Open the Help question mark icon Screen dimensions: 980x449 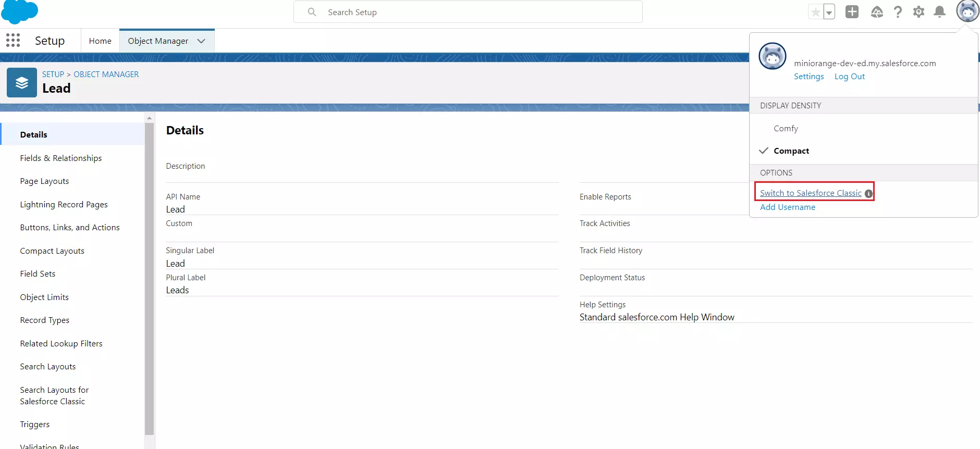[898, 12]
